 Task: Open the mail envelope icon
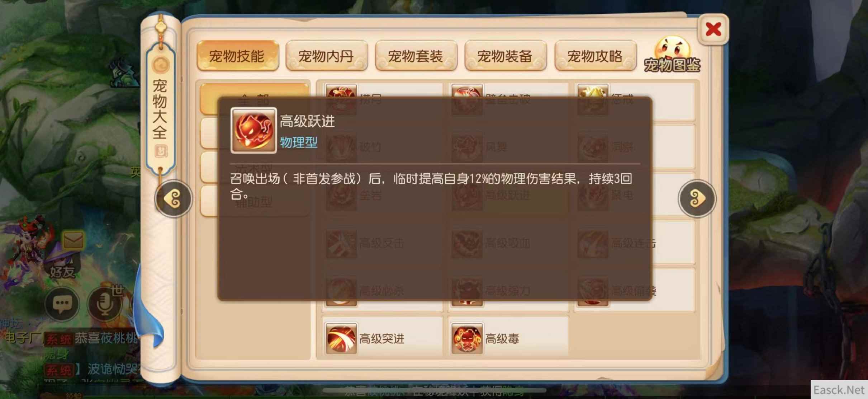tap(73, 240)
